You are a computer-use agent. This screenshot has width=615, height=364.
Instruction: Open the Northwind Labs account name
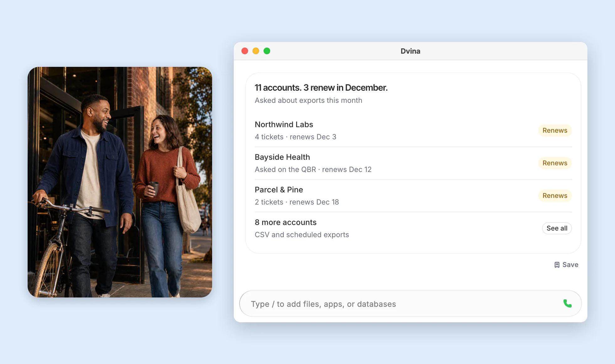click(x=284, y=125)
